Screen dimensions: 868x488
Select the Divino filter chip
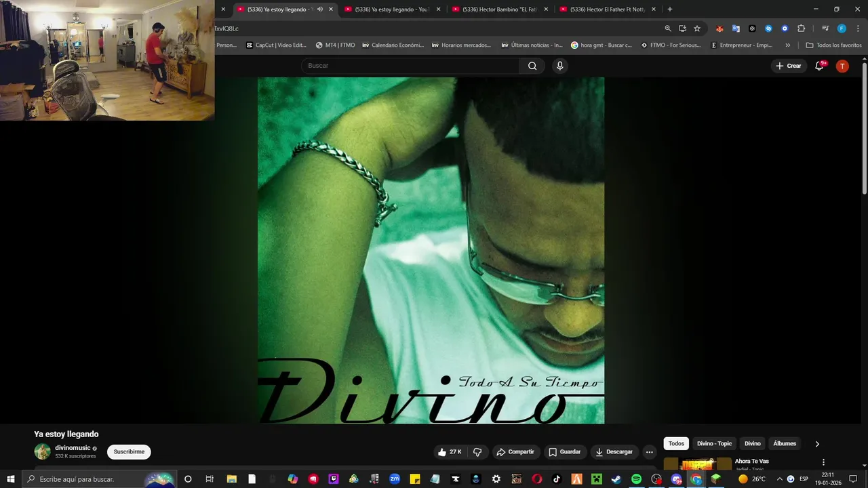pos(753,443)
